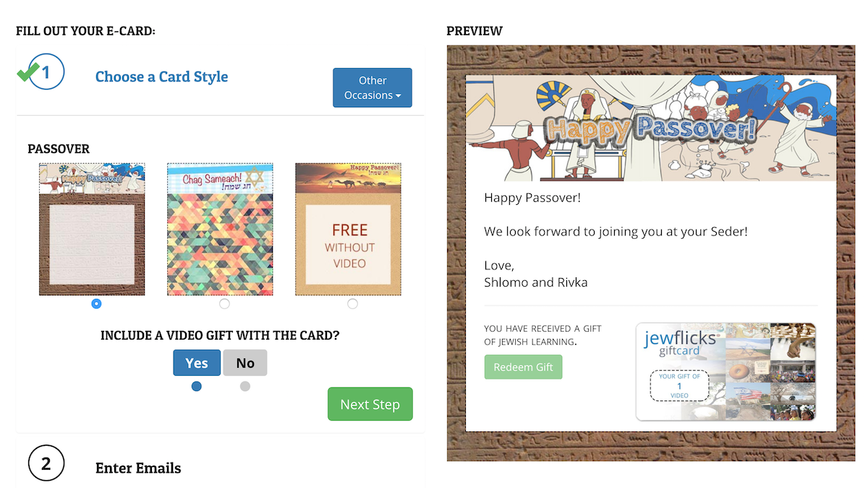The width and height of the screenshot is (868, 488).
Task: Select the Happy Passover hieroglyph card thumbnail
Action: (x=92, y=229)
